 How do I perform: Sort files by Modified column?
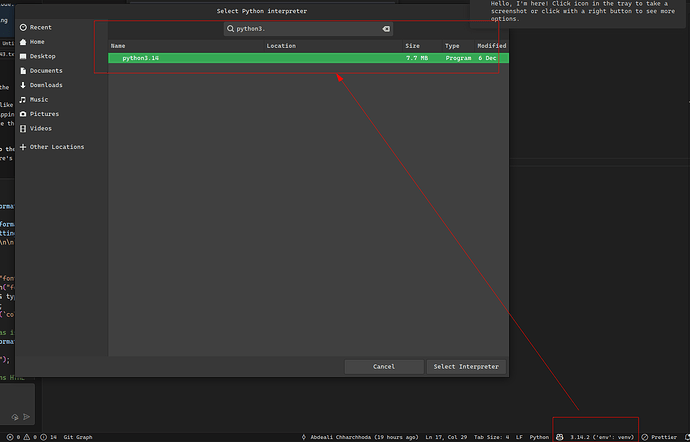pos(491,46)
